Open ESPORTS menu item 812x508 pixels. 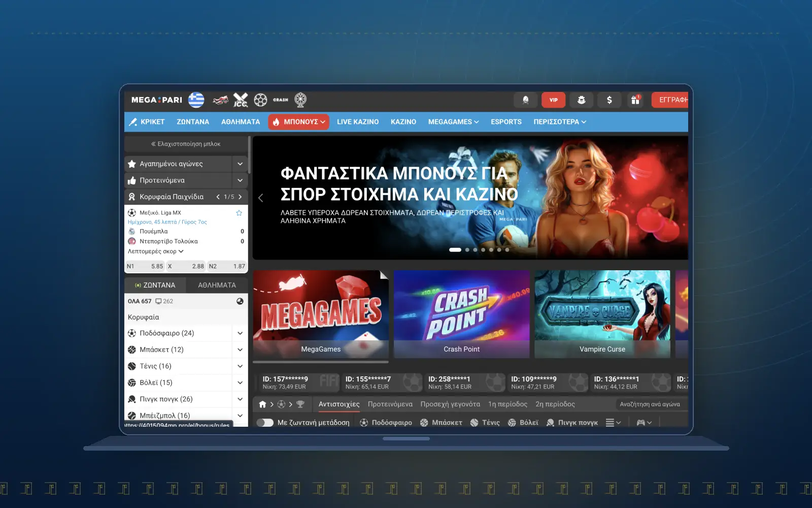click(506, 122)
